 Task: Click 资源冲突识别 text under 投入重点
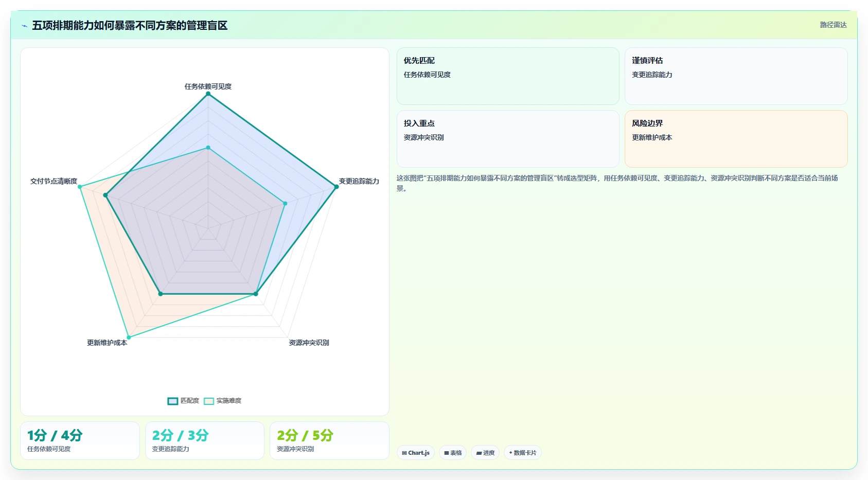pyautogui.click(x=423, y=137)
